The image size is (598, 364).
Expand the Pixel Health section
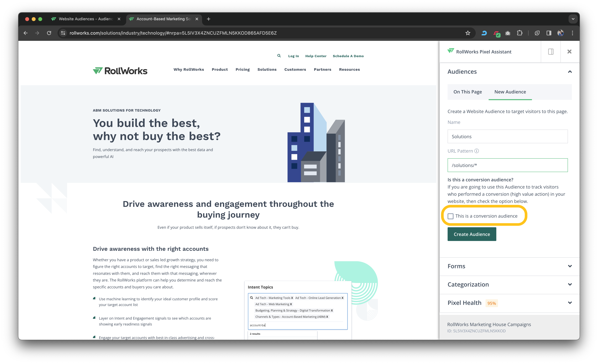[x=570, y=303]
